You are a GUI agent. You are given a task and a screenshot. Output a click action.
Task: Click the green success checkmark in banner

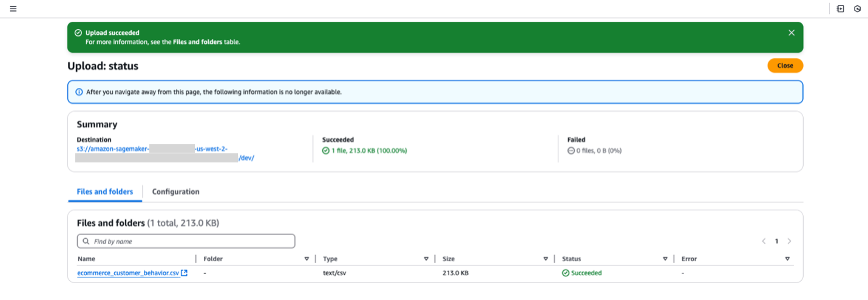tap(78, 33)
